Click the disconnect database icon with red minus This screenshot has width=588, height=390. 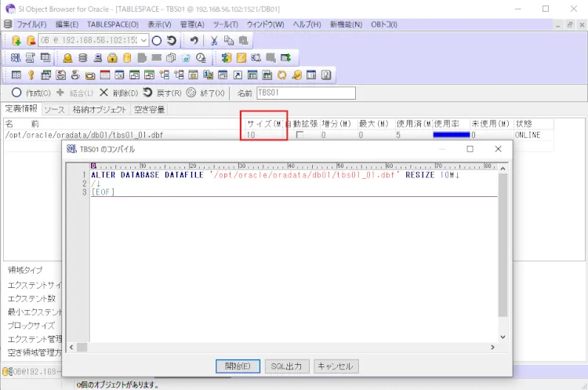click(31, 41)
